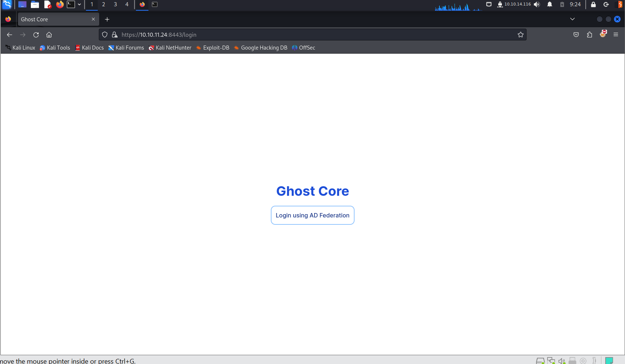Click the tracking protection shield icon
Viewport: 625px width, 364px height.
coord(105,35)
